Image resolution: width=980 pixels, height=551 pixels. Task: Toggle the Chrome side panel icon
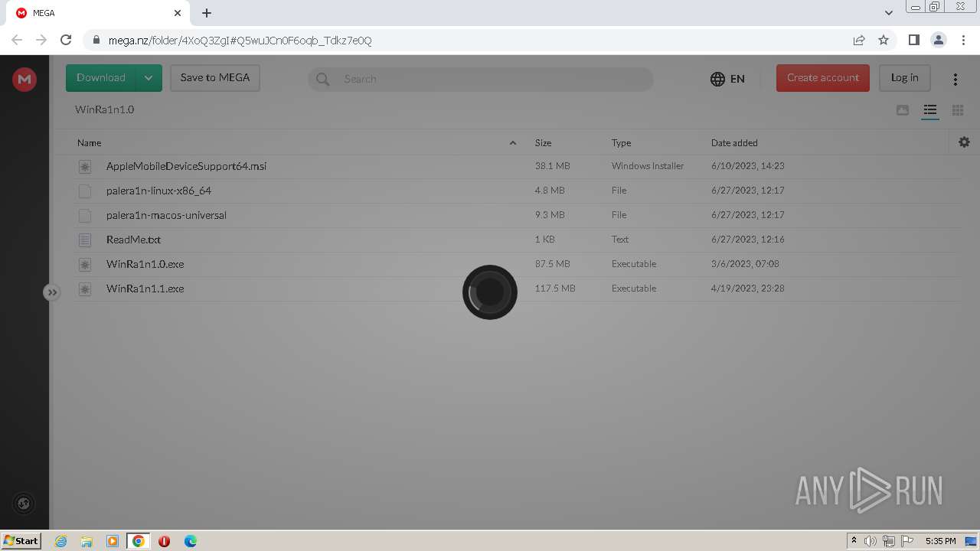click(913, 40)
